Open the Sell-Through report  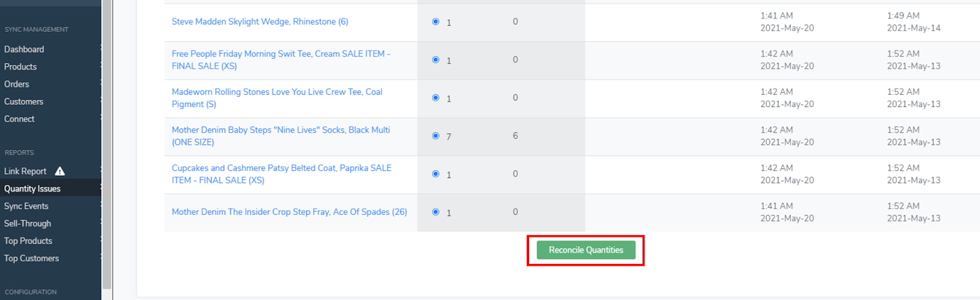pyautogui.click(x=28, y=223)
